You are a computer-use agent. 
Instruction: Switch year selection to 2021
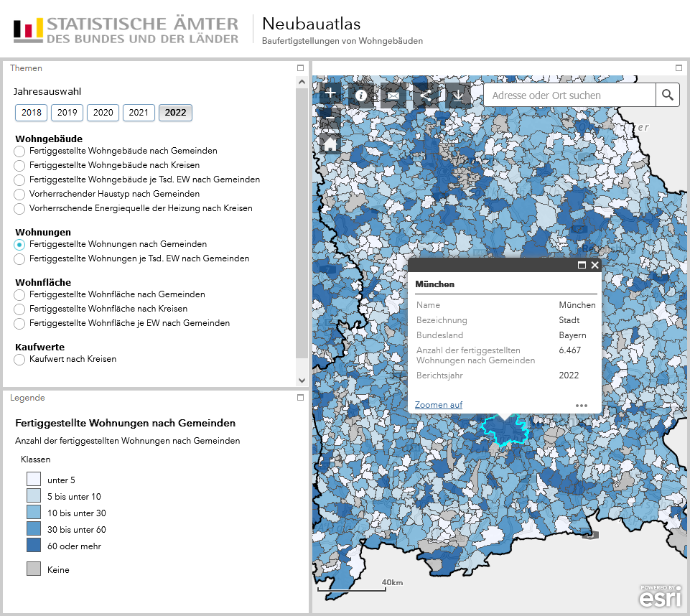point(139,113)
